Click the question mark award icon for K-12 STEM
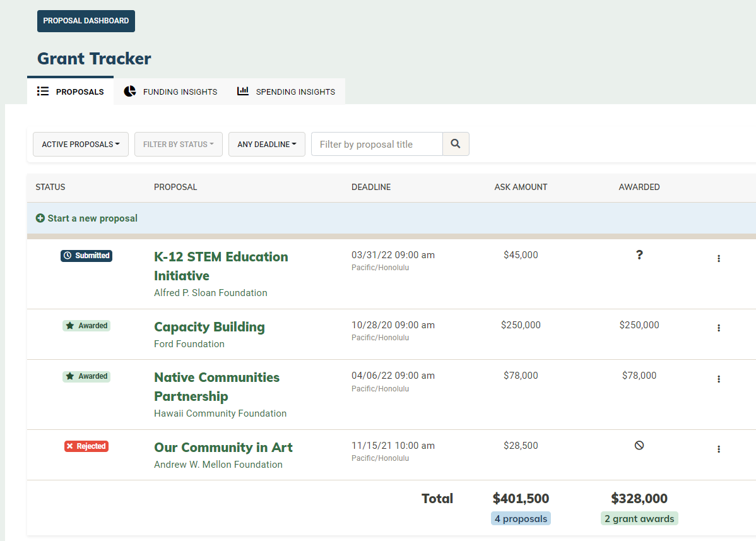 [639, 254]
